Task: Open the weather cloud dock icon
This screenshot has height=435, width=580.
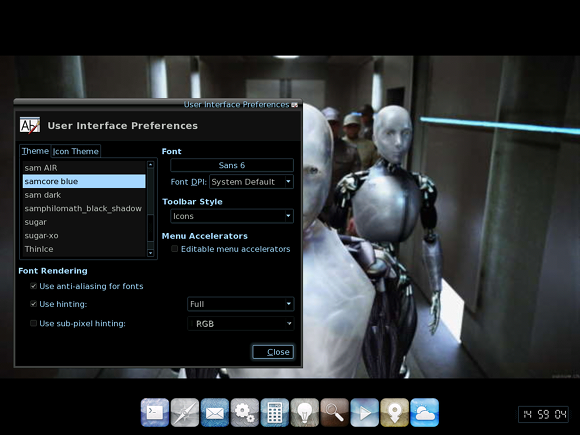Action: coord(424,412)
